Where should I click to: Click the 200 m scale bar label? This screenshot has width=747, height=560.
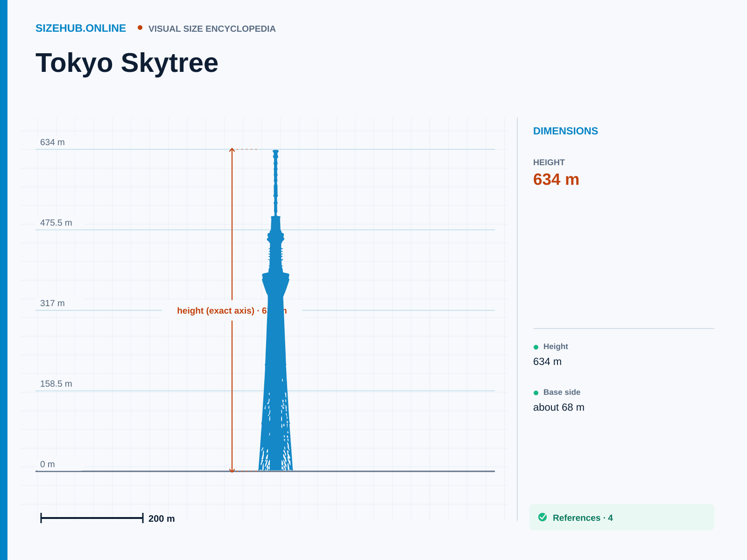click(x=162, y=518)
